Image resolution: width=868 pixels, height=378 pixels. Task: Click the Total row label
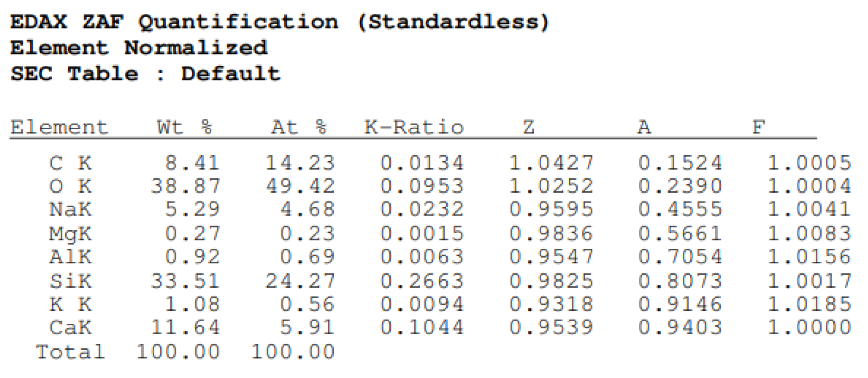point(70,352)
